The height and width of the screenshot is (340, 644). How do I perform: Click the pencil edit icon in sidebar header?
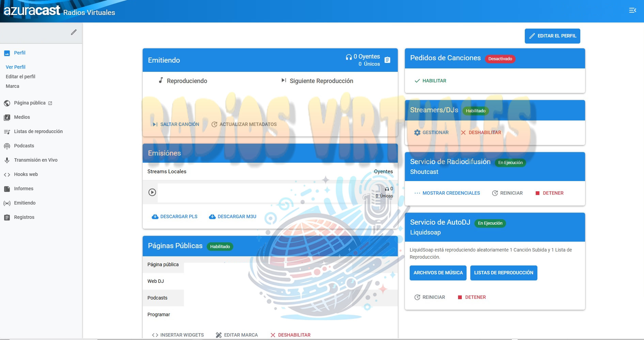[x=74, y=32]
